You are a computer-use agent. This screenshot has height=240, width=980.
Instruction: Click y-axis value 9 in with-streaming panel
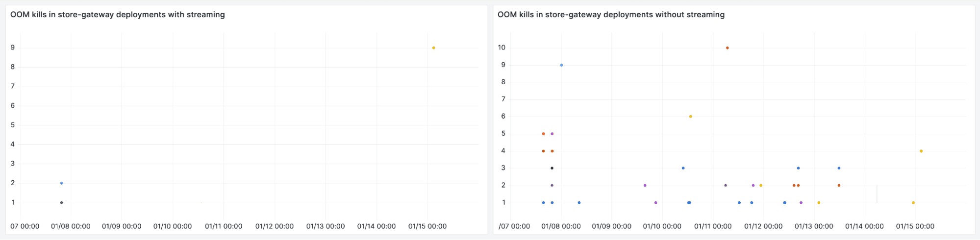[x=13, y=48]
